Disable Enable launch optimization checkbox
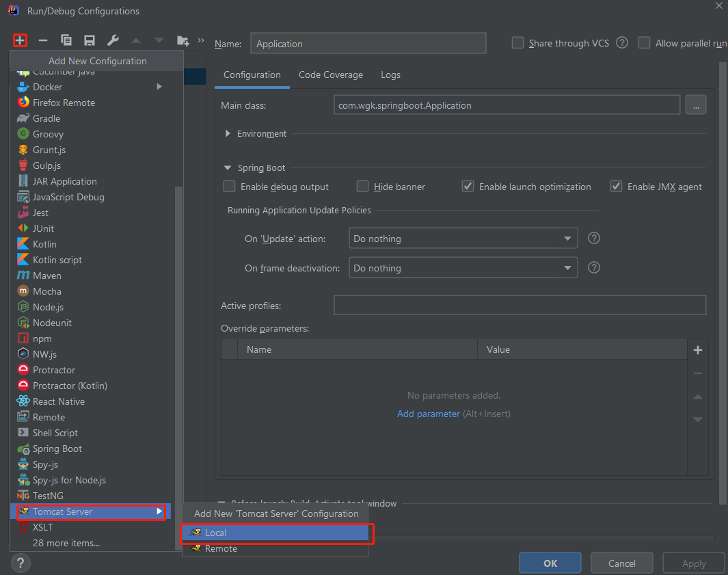Viewport: 728px width, 575px height. [468, 187]
